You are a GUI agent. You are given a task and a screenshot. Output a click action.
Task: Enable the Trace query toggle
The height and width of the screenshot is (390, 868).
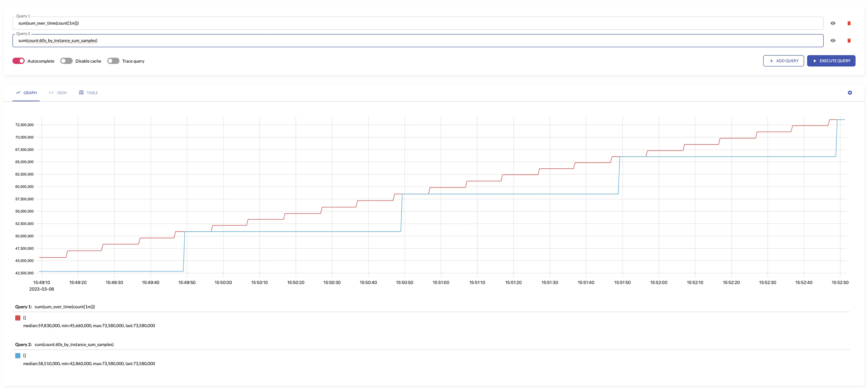click(x=113, y=61)
